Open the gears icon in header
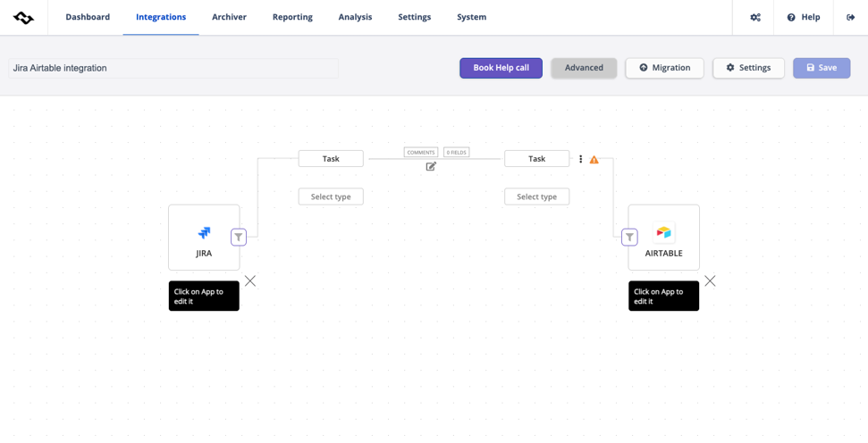This screenshot has width=868, height=443. pyautogui.click(x=755, y=17)
